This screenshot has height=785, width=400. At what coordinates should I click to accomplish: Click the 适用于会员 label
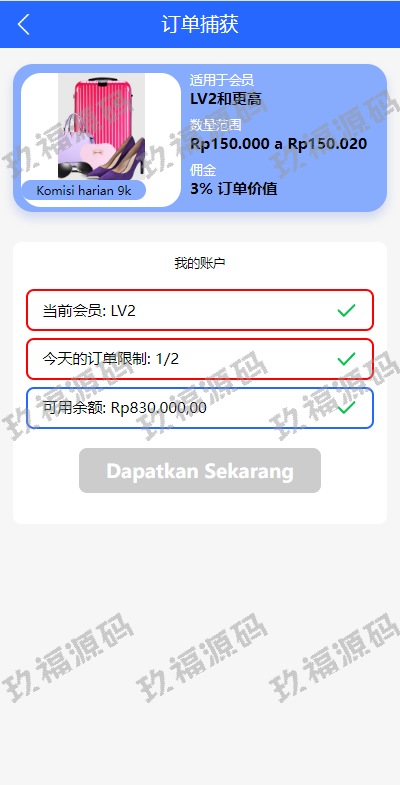click(x=222, y=80)
